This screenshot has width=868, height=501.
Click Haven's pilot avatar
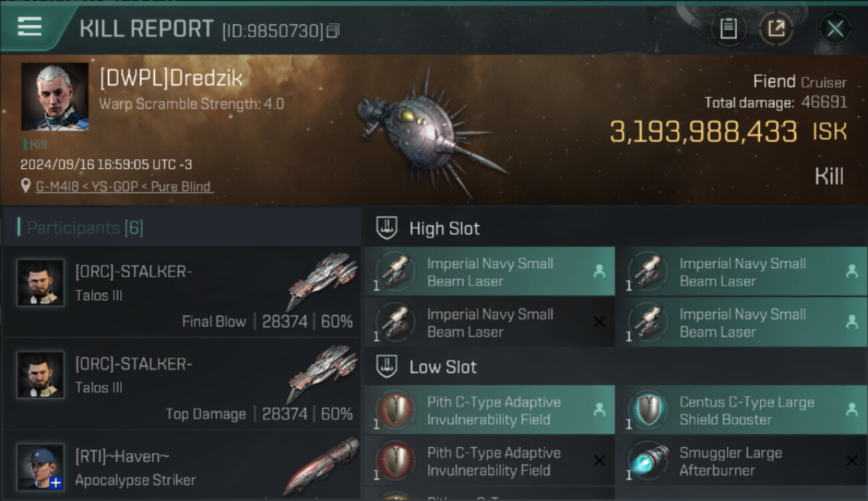point(41,466)
